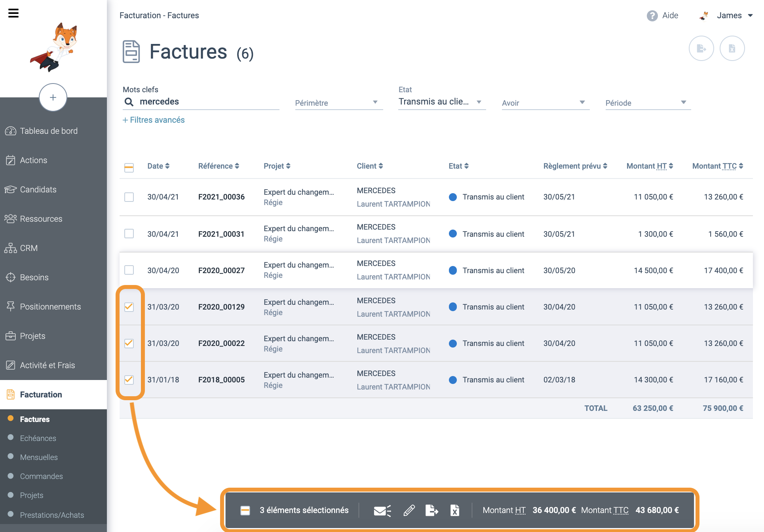Uncheck invoice F2018_00005 checkbox
The width and height of the screenshot is (764, 532).
[129, 380]
